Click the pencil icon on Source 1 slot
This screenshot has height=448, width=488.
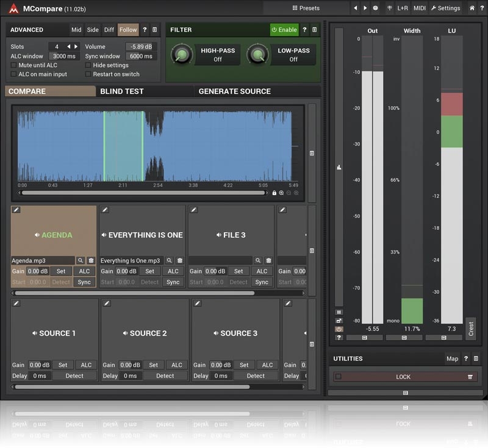coord(16,303)
